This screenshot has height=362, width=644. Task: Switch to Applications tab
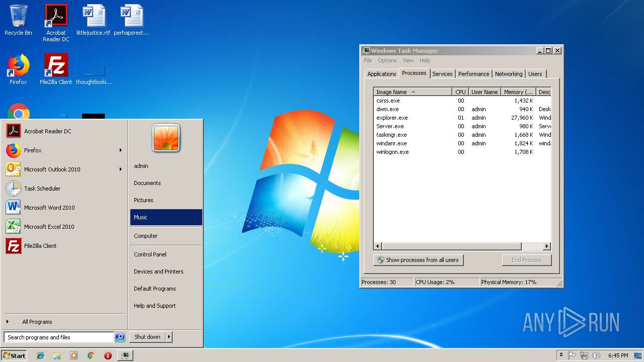(382, 74)
